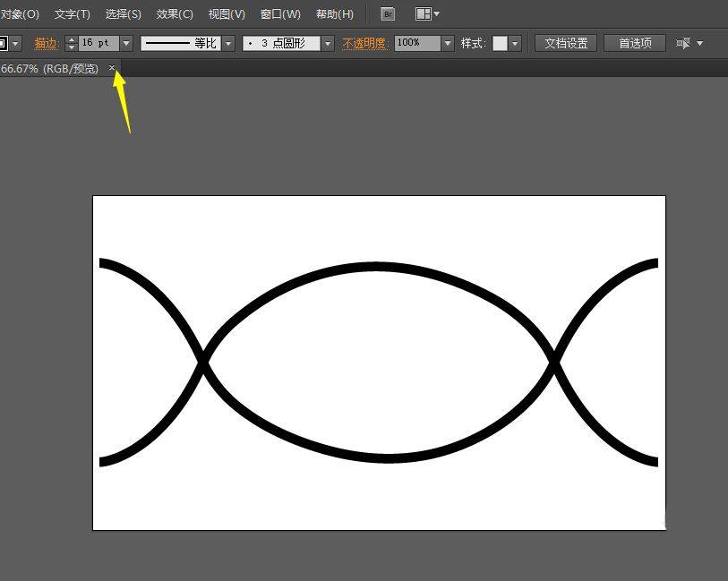Open the arrange documents layout icon
Viewport: 728px width, 581px height.
pyautogui.click(x=426, y=14)
